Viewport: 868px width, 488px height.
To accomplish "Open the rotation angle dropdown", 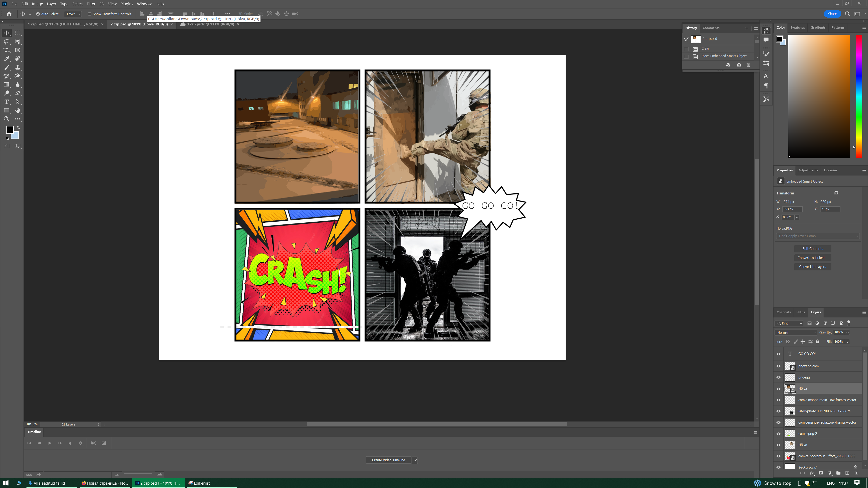I will (x=797, y=218).
